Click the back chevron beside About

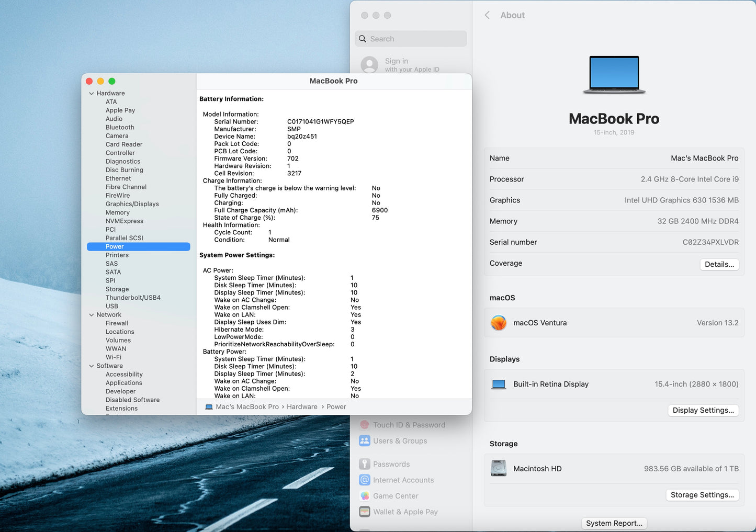[487, 15]
